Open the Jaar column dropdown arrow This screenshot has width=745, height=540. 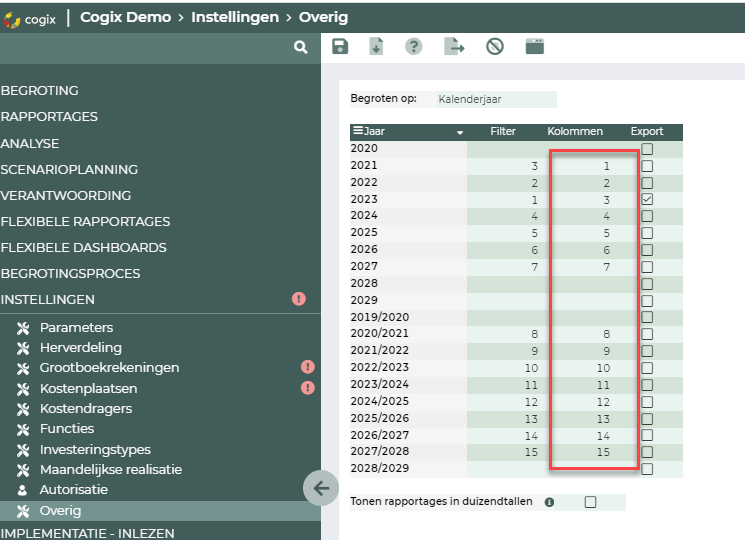(460, 132)
